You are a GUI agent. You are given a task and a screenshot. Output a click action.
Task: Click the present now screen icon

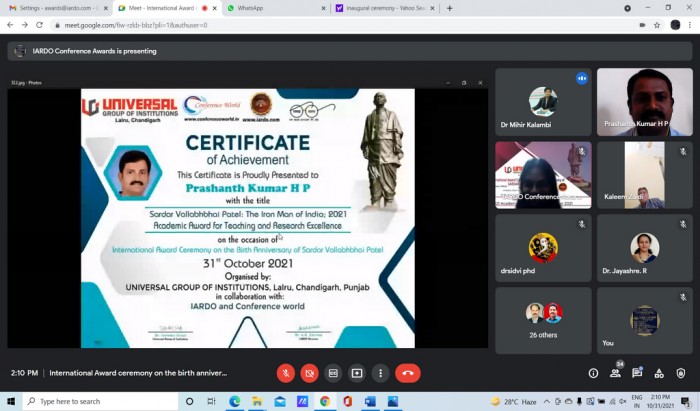click(x=357, y=373)
